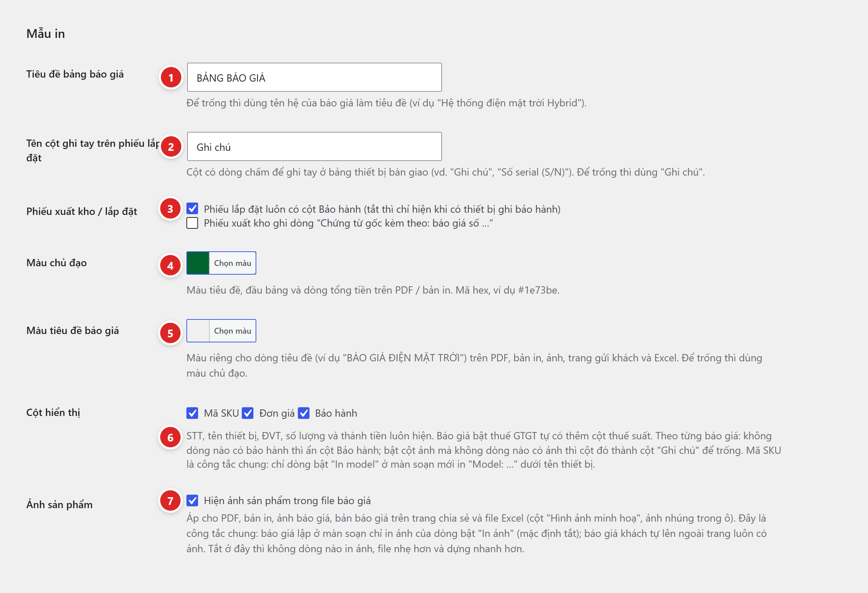Open the empty Màu tiêu đề báo giá swatch

click(198, 331)
